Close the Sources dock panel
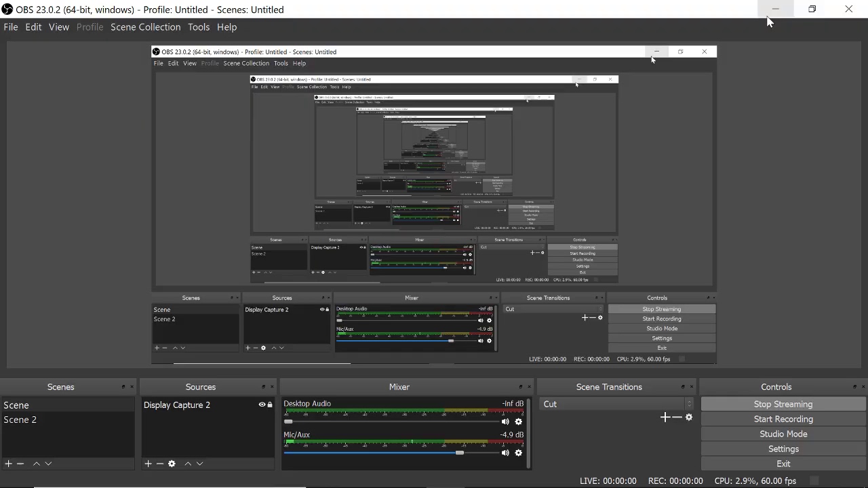The width and height of the screenshot is (868, 488). pos(273,387)
